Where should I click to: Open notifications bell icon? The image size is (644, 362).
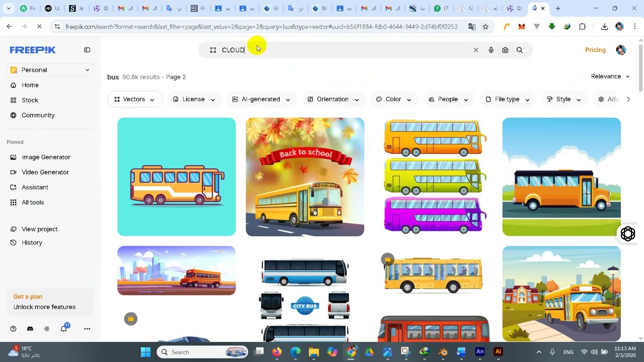[64, 329]
